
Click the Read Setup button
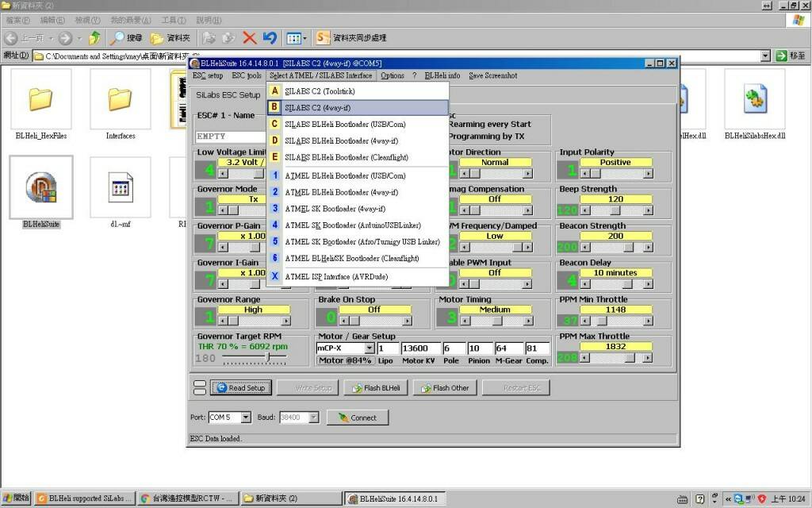point(241,387)
